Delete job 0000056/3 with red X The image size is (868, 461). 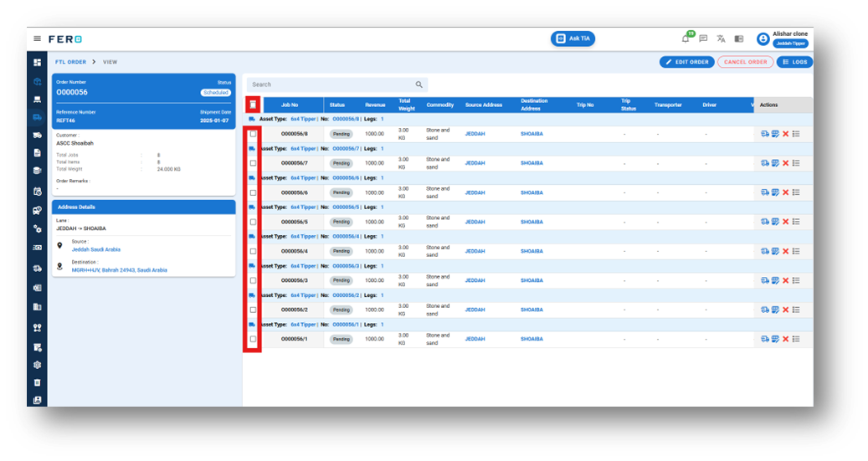pos(785,280)
